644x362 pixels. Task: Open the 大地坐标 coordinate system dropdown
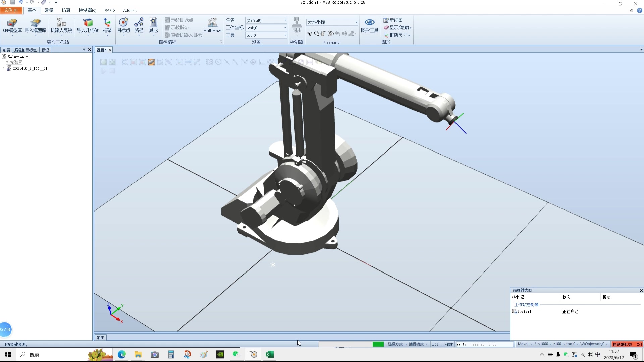point(332,22)
